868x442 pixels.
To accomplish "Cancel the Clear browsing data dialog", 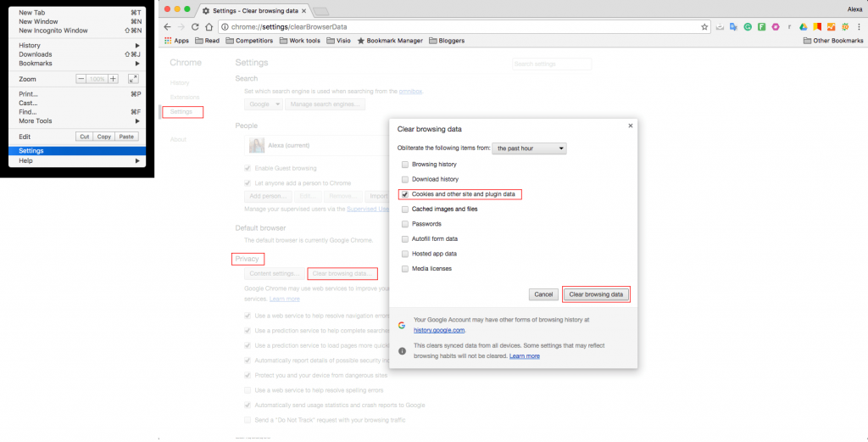I will 543,294.
